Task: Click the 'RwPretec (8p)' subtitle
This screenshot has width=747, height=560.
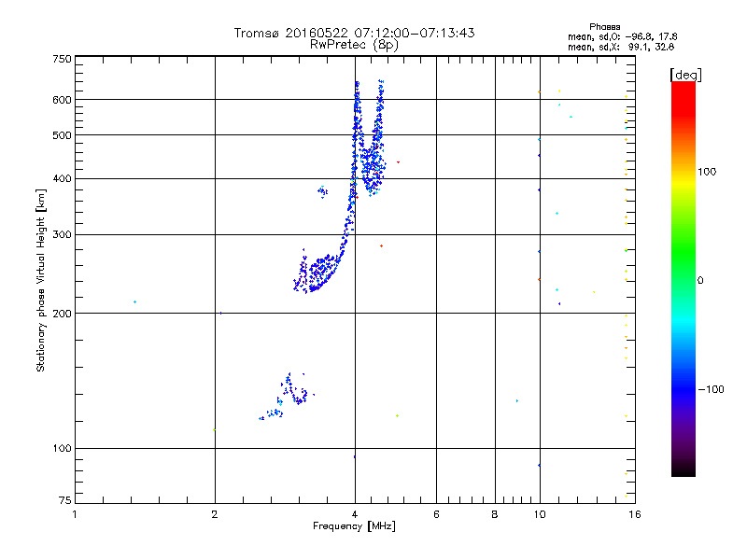Action: coord(354,45)
